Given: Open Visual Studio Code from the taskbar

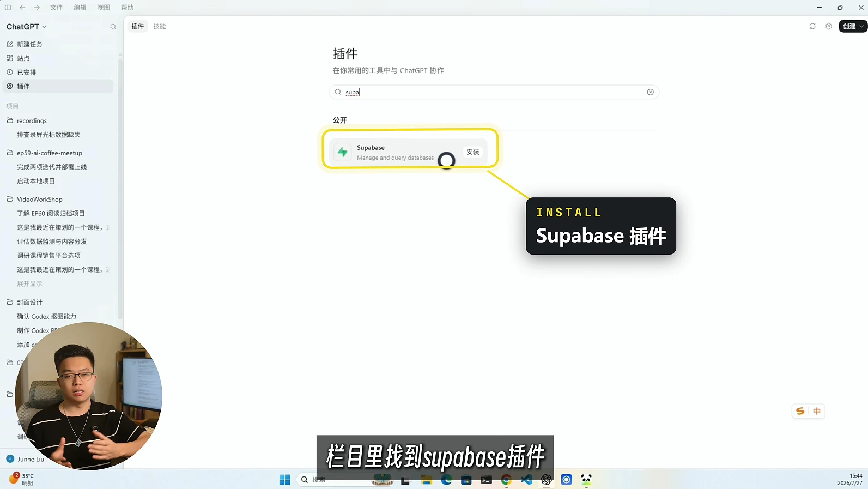Looking at the screenshot, I should pos(526,480).
